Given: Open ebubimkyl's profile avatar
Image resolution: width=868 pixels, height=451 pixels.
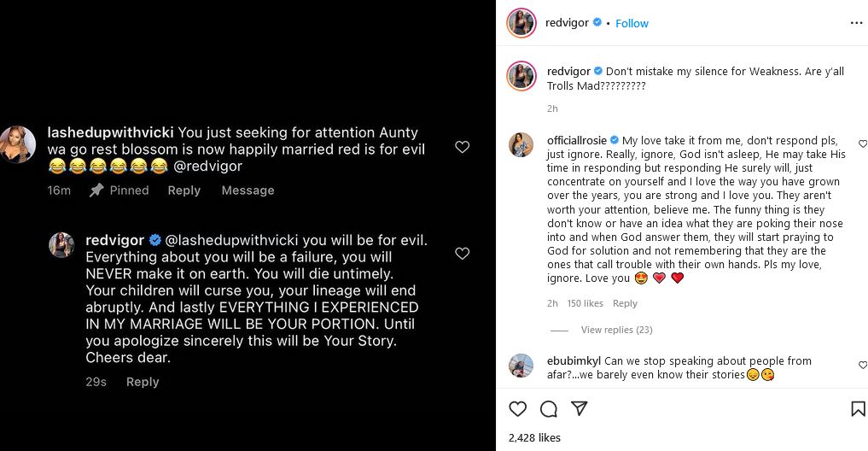Looking at the screenshot, I should [x=521, y=366].
